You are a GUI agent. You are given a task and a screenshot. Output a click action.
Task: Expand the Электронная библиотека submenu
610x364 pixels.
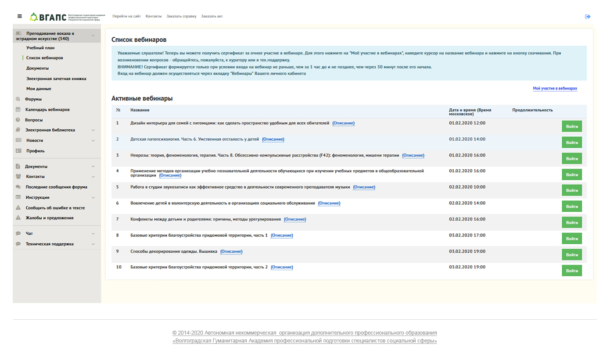(x=93, y=130)
